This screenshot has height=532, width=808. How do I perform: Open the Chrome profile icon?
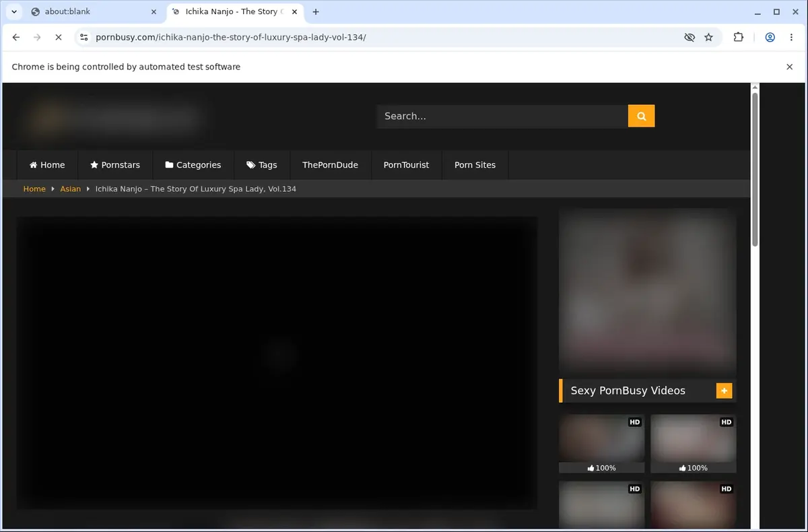770,38
